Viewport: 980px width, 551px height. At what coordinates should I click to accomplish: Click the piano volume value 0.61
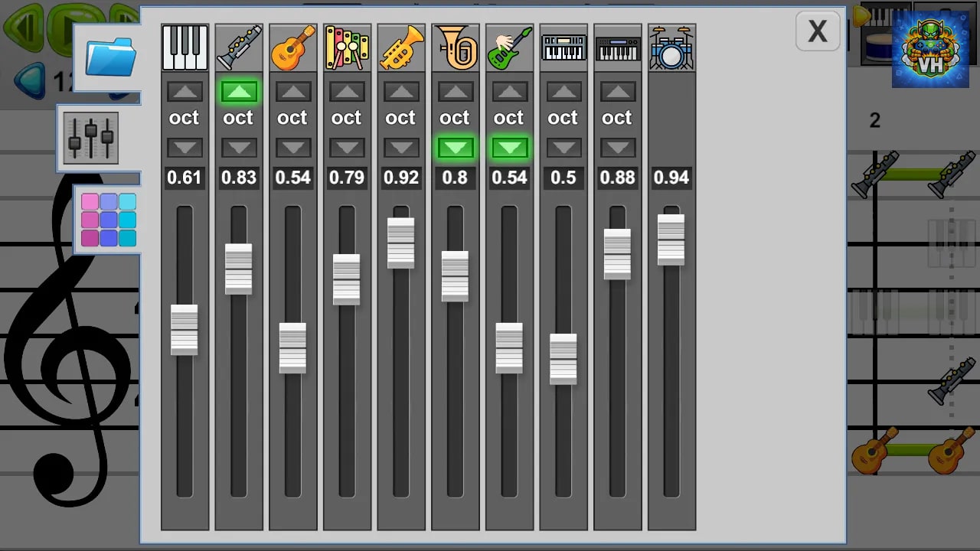[185, 178]
